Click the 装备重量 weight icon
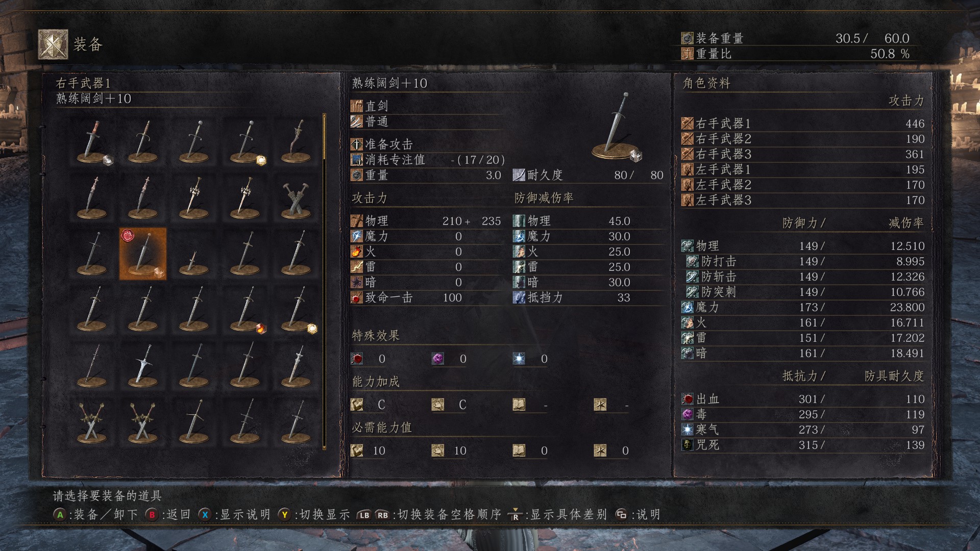This screenshot has width=980, height=551. pos(688,38)
